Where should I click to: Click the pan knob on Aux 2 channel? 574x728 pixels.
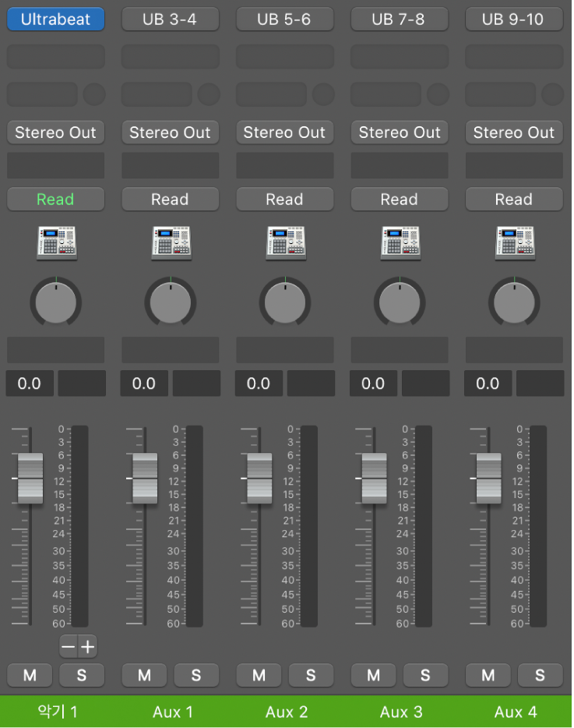[x=285, y=302]
